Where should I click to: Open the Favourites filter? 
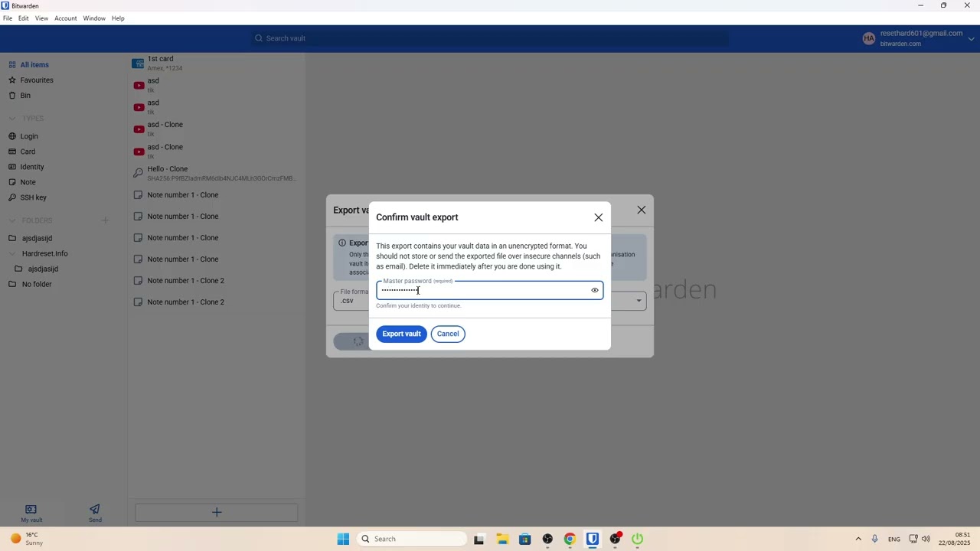(37, 80)
